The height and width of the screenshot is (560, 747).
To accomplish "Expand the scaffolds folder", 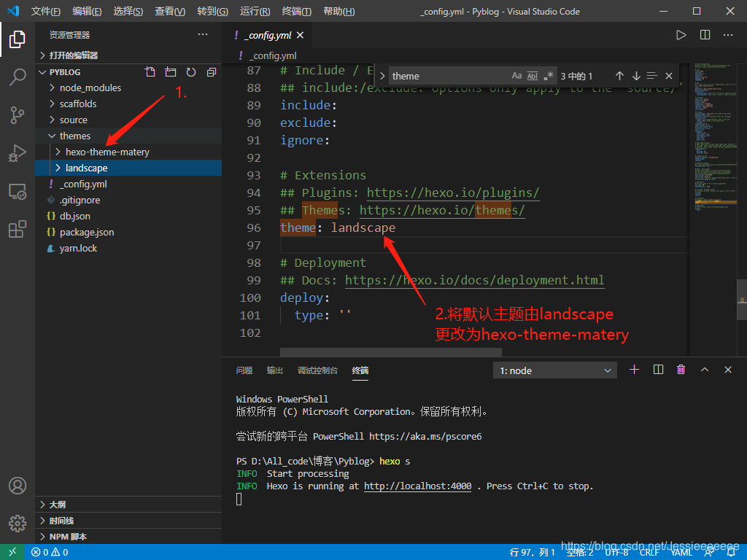I will point(128,104).
